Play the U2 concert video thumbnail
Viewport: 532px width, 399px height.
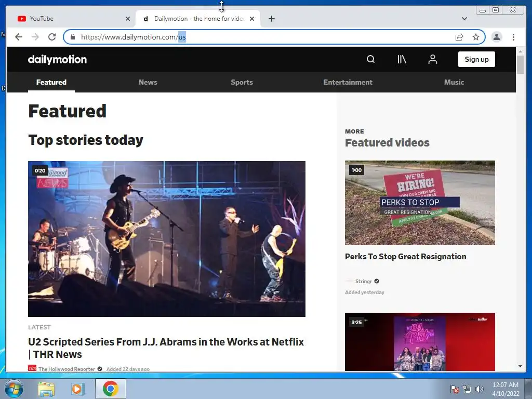167,239
